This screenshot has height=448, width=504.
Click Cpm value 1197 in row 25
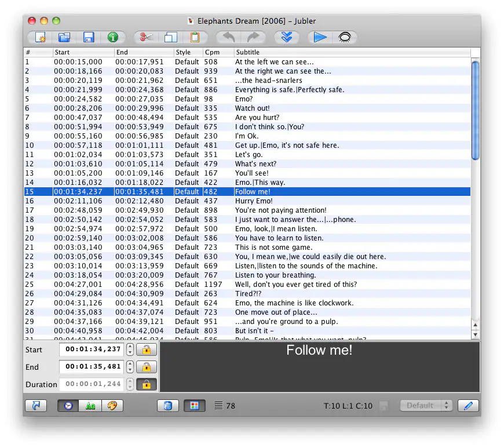pyautogui.click(x=213, y=285)
